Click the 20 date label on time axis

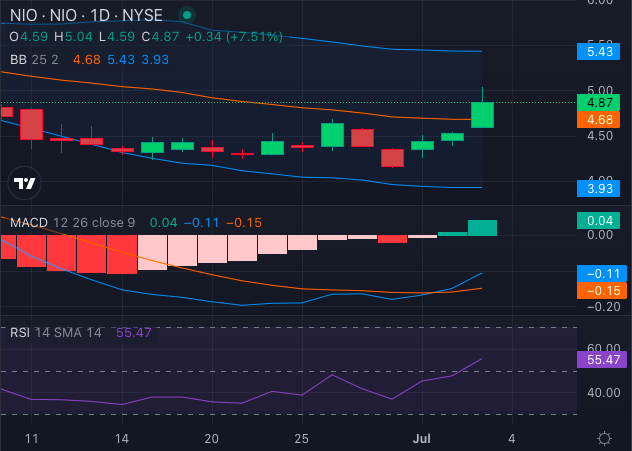(212, 438)
